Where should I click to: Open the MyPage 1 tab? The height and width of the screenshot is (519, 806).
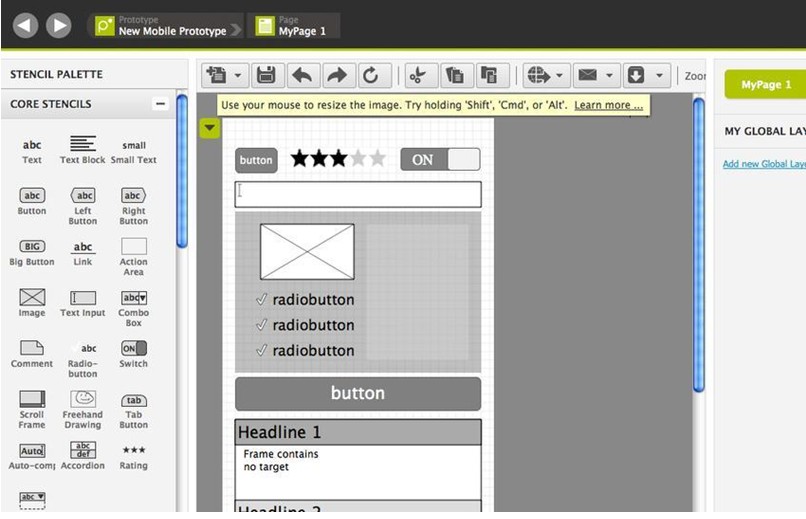[x=764, y=85]
